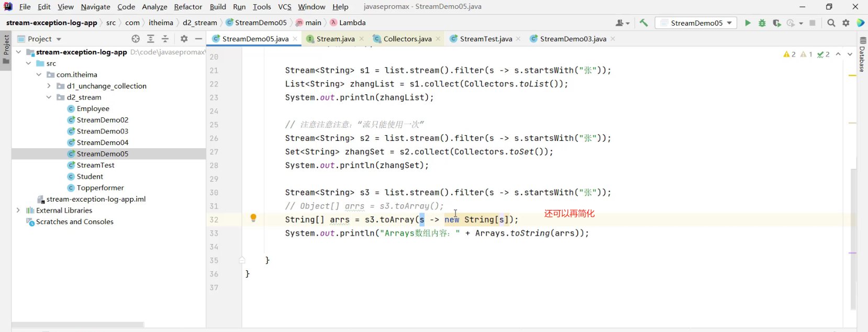Collapse all icon in Project panel
Screen dimensions: 868x332
tap(165, 39)
